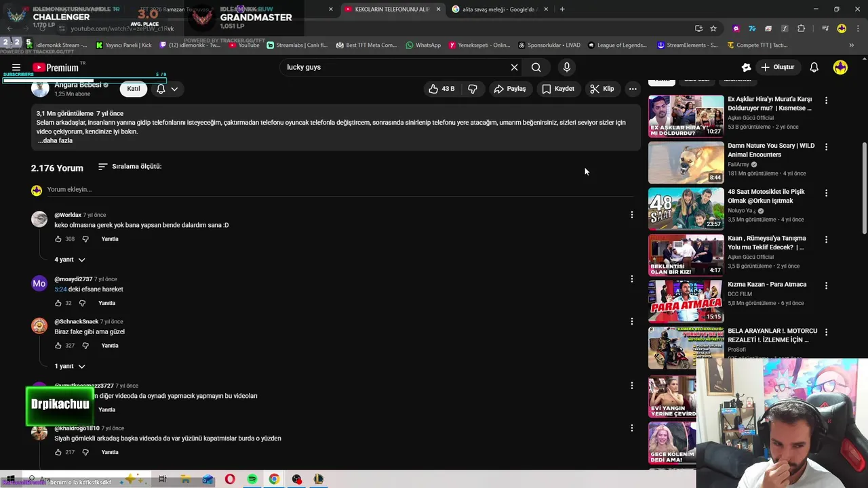Viewport: 868px width, 488px height.
Task: Open File Explorer from the taskbar
Action: pyautogui.click(x=185, y=479)
